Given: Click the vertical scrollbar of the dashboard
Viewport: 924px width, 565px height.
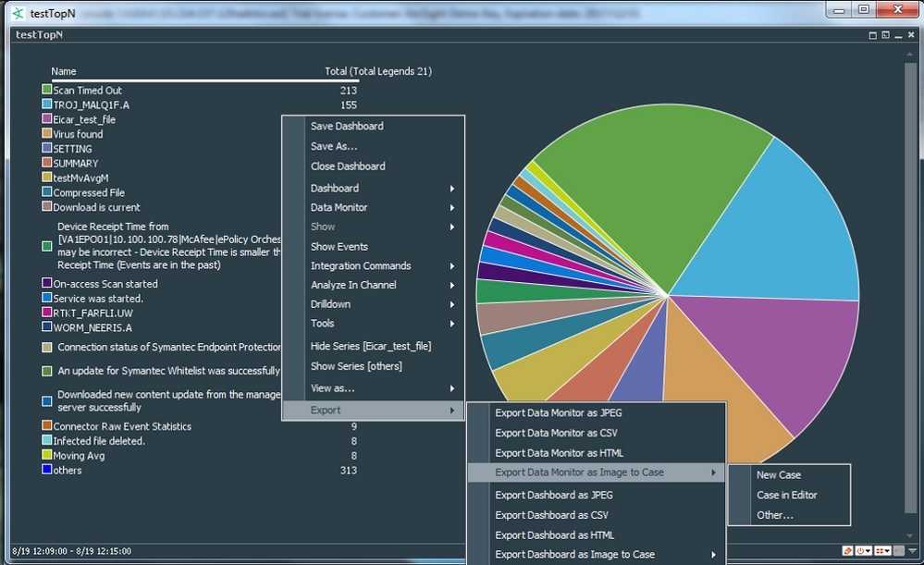Looking at the screenshot, I should [x=910, y=289].
